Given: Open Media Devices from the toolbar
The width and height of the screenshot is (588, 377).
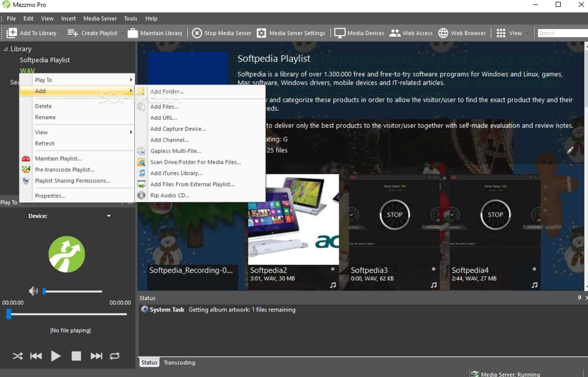Looking at the screenshot, I should point(359,33).
